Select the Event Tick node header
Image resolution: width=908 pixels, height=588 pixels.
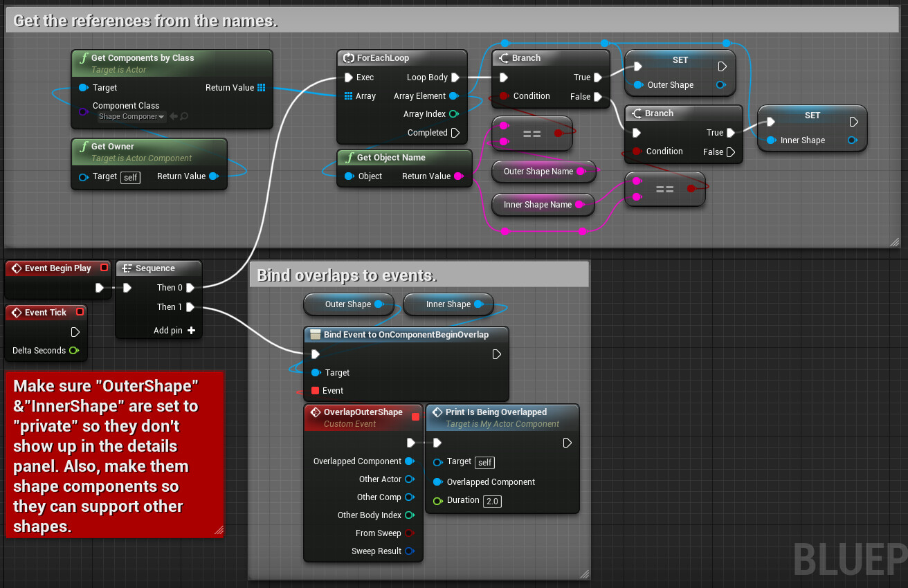tap(46, 313)
